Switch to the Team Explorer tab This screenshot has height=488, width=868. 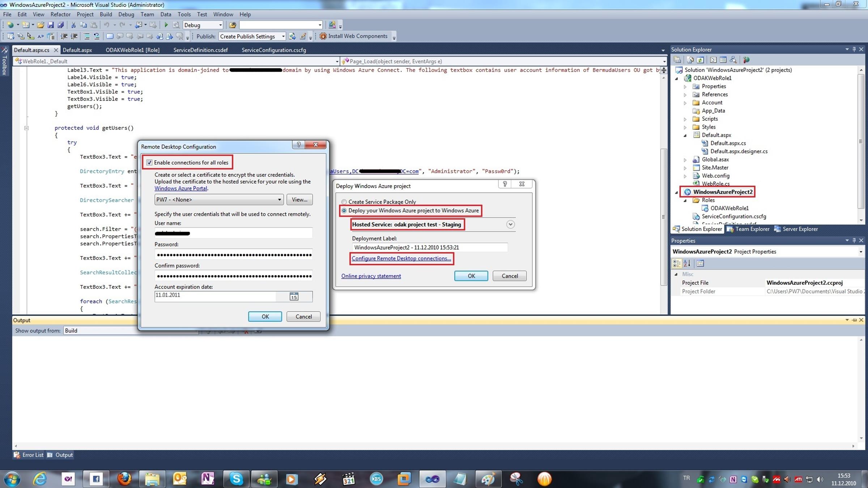748,229
